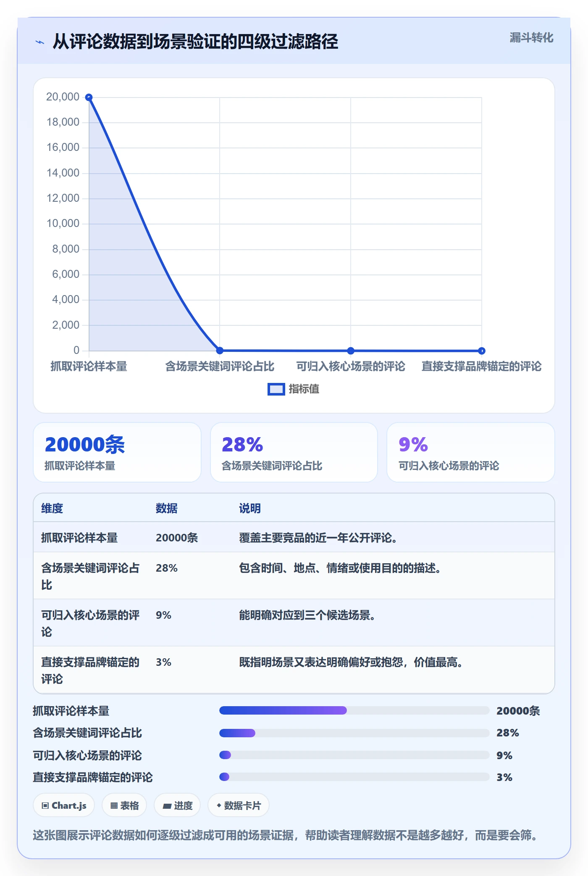Screen dimensions: 588x876
Task: Click chart data point at 抓取评论样本量
Action: click(x=89, y=98)
